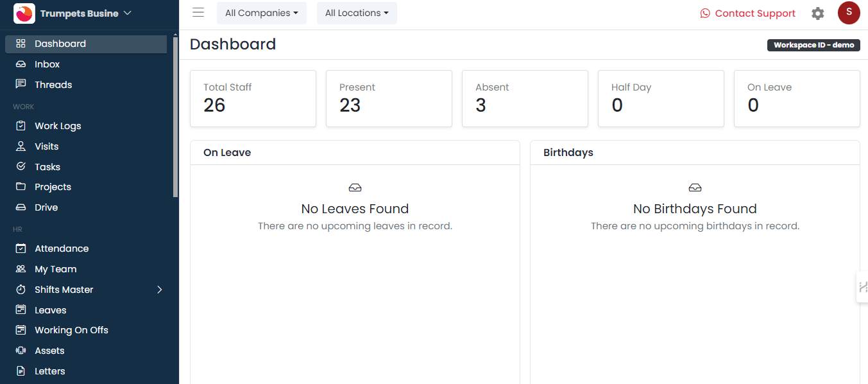868x384 pixels.
Task: Click the Absent staff count card
Action: 525,98
